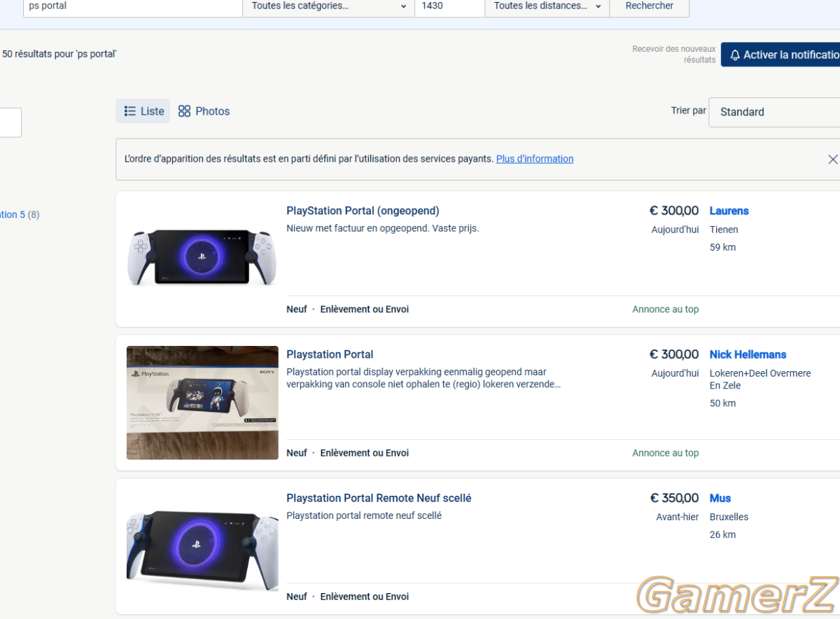Click the € 350,00 price text

(674, 498)
